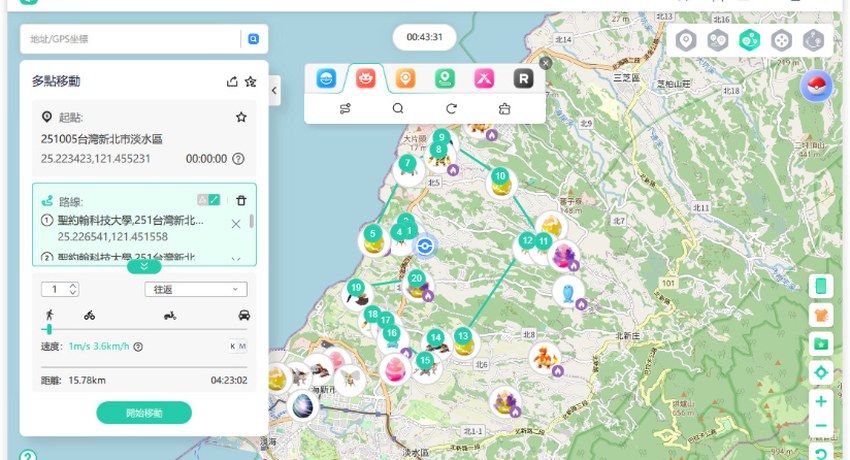Click the bag icon in floating toolbar

pyautogui.click(x=504, y=108)
